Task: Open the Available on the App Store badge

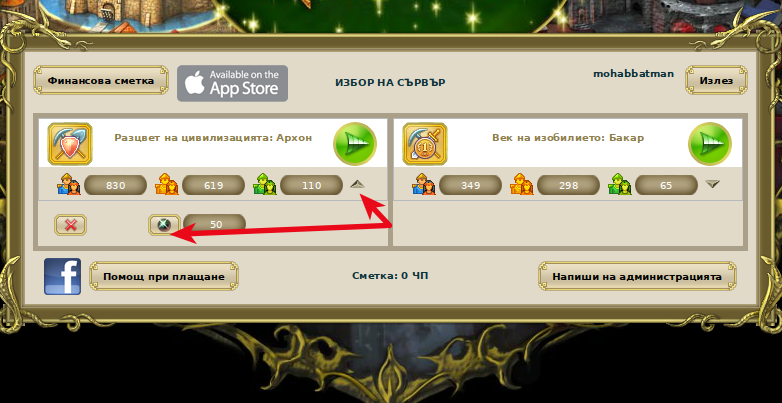Action: (x=232, y=83)
